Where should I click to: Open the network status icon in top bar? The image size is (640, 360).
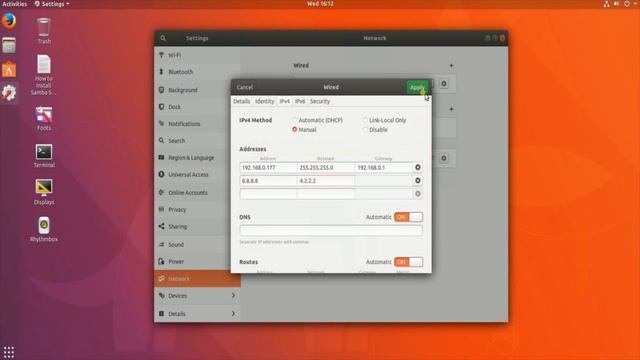(x=606, y=4)
